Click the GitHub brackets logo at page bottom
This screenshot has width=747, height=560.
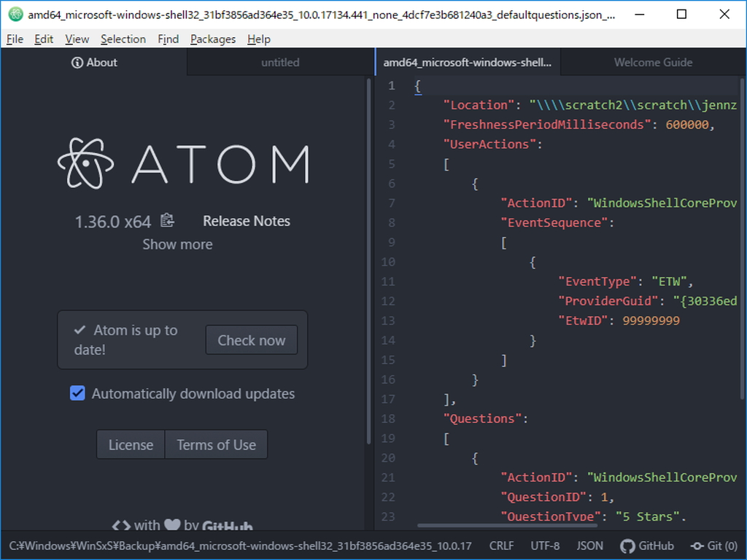pos(120,525)
